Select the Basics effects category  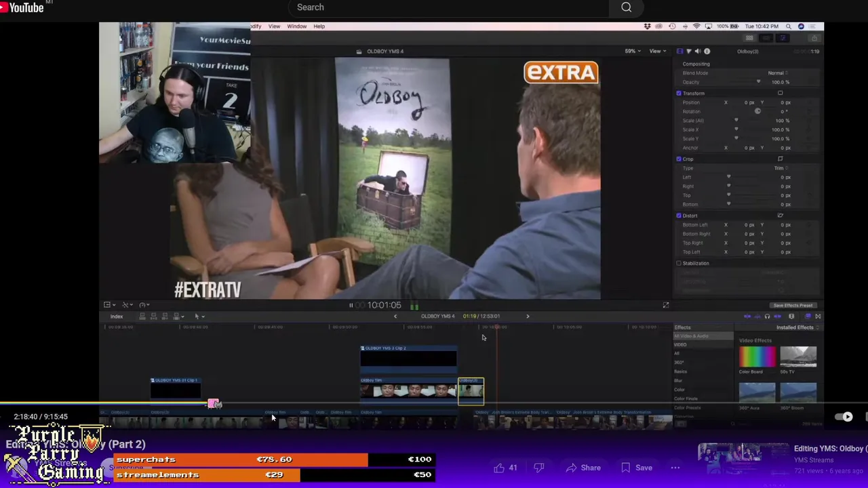click(680, 372)
